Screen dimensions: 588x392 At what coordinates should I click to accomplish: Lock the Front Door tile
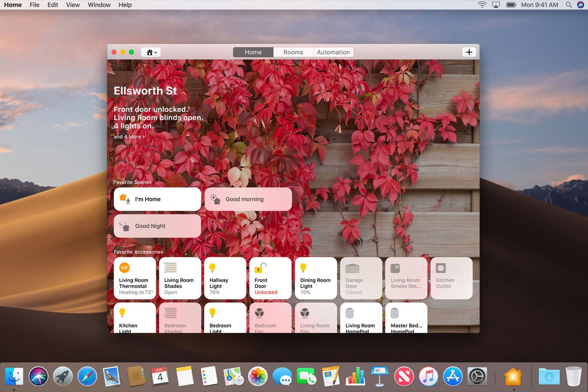click(270, 278)
